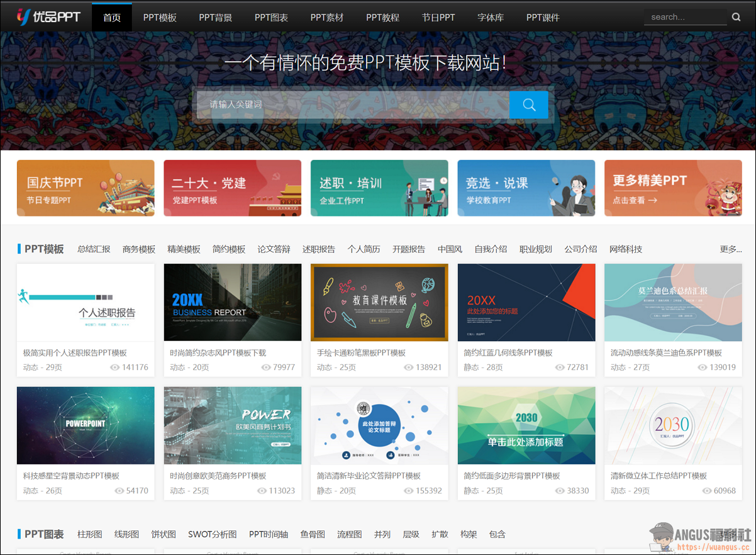Click the 请输入关键词 keyword input box
This screenshot has width=756, height=555.
click(x=353, y=104)
